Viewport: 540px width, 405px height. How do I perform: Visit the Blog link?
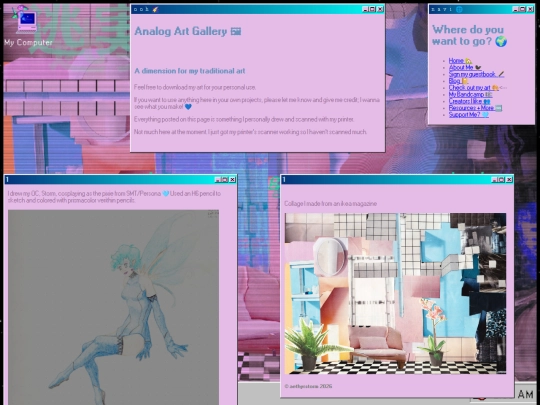click(458, 81)
